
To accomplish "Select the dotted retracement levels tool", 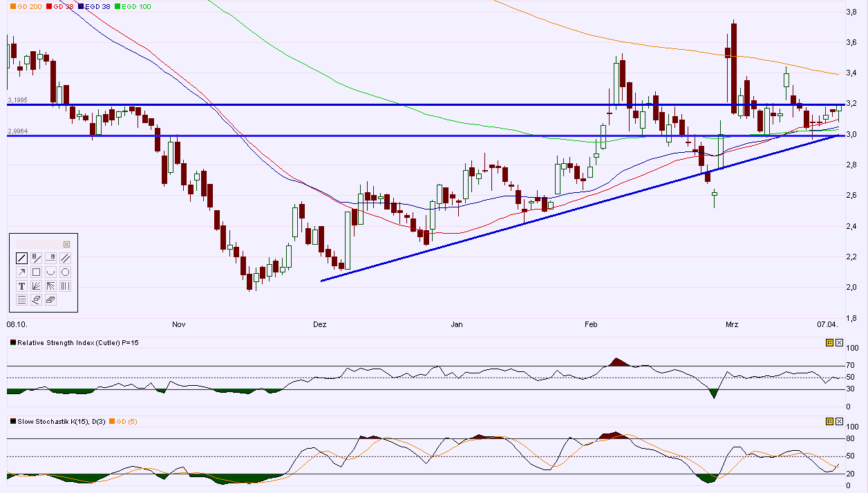I will pyautogui.click(x=21, y=299).
